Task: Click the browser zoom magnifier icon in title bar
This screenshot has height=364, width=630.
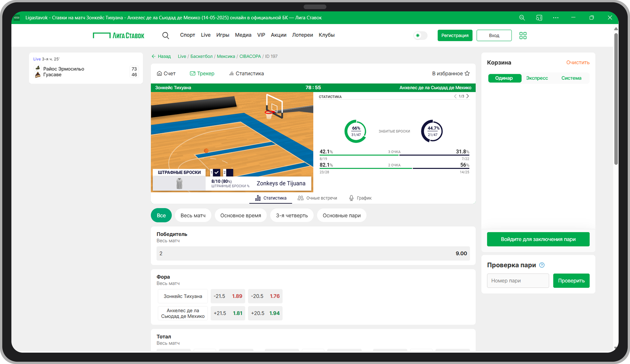Action: [522, 18]
